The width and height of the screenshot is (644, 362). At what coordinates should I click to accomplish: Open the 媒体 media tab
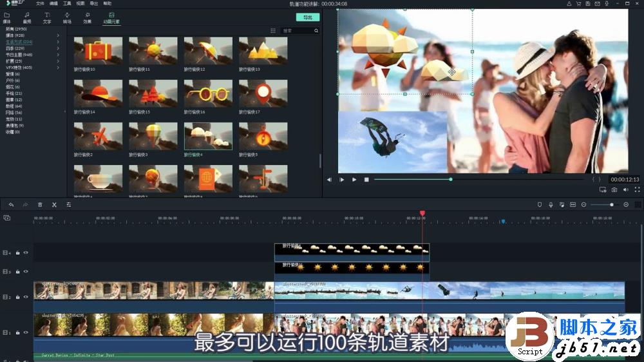[x=7, y=18]
